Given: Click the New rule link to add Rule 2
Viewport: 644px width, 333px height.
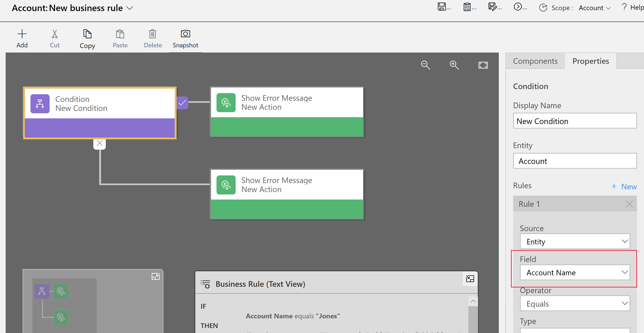Looking at the screenshot, I should [624, 186].
